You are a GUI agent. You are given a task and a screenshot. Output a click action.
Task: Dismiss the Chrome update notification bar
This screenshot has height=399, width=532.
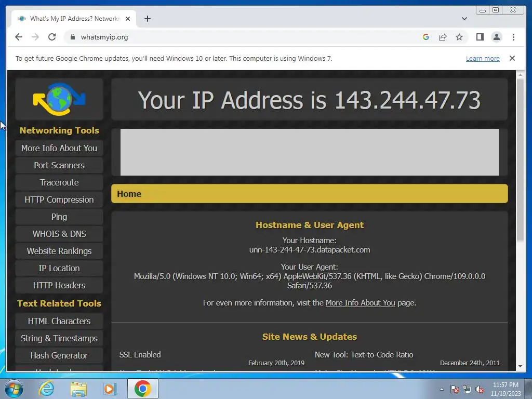click(512, 58)
